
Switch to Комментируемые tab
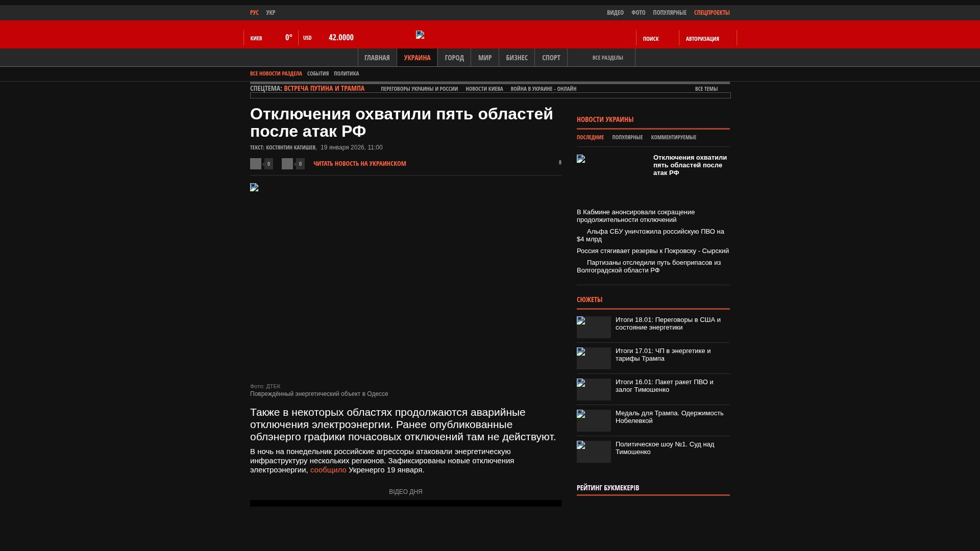click(x=673, y=137)
